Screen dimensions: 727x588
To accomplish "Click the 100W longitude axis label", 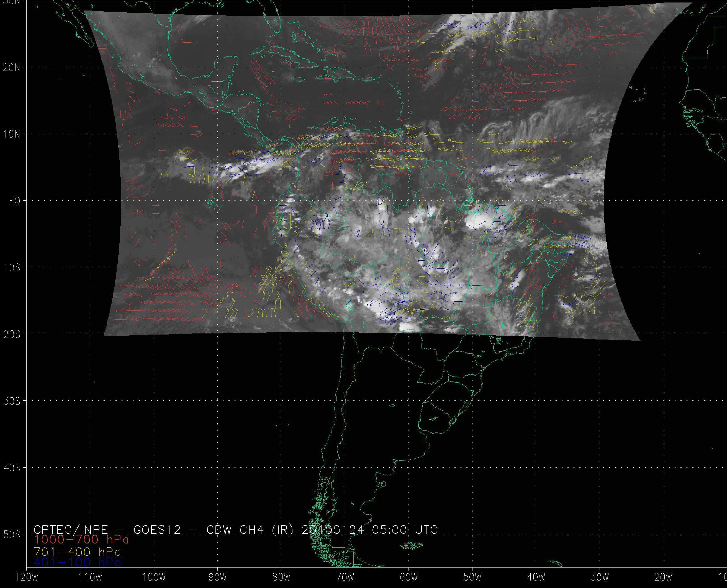I will click(x=154, y=577).
